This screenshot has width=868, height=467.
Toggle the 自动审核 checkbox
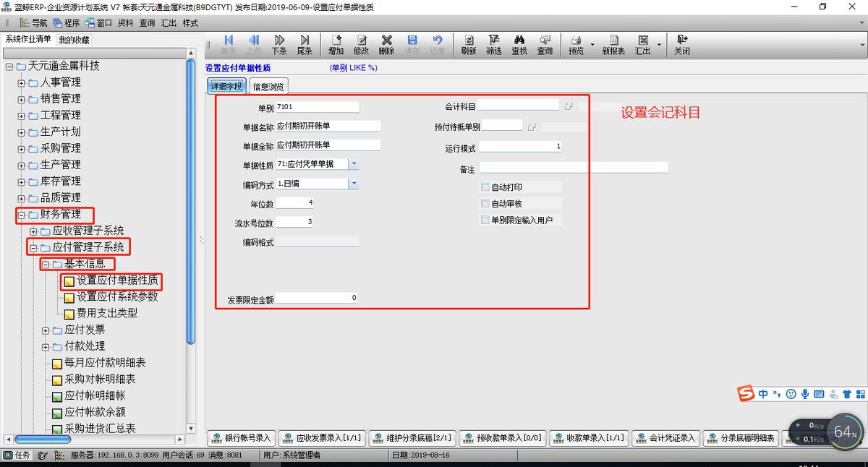[485, 204]
